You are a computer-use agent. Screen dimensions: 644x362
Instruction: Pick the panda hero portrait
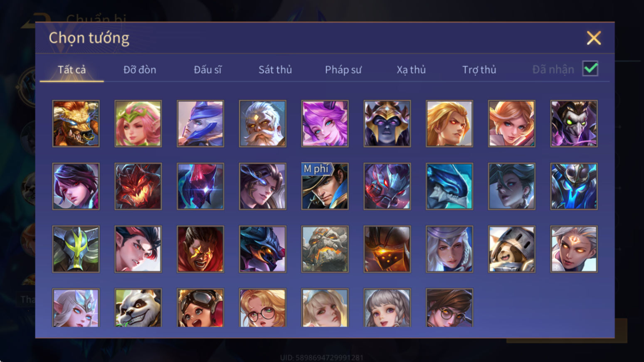click(x=138, y=308)
